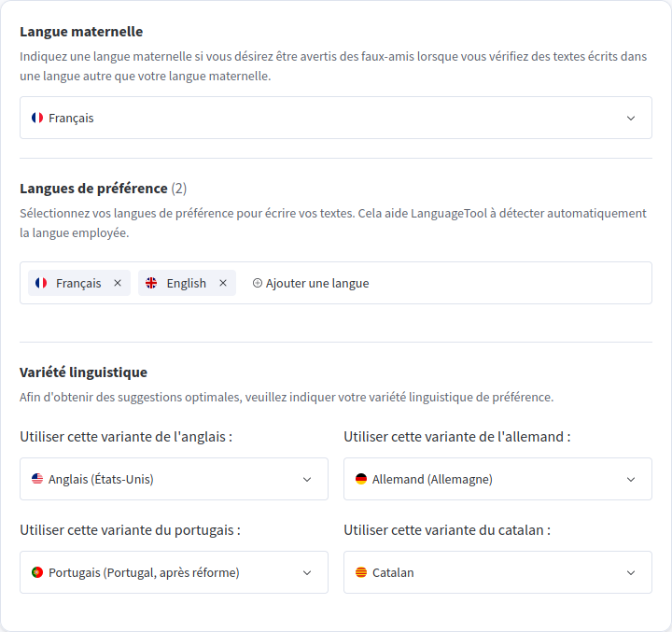Image resolution: width=672 pixels, height=632 pixels.
Task: Open the German variant dropdown Allemand (Allemagne)
Action: 498,479
